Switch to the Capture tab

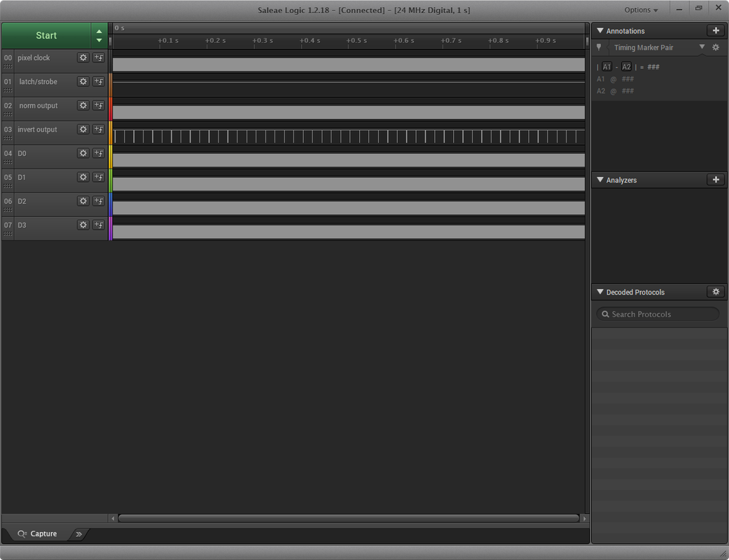(37, 534)
